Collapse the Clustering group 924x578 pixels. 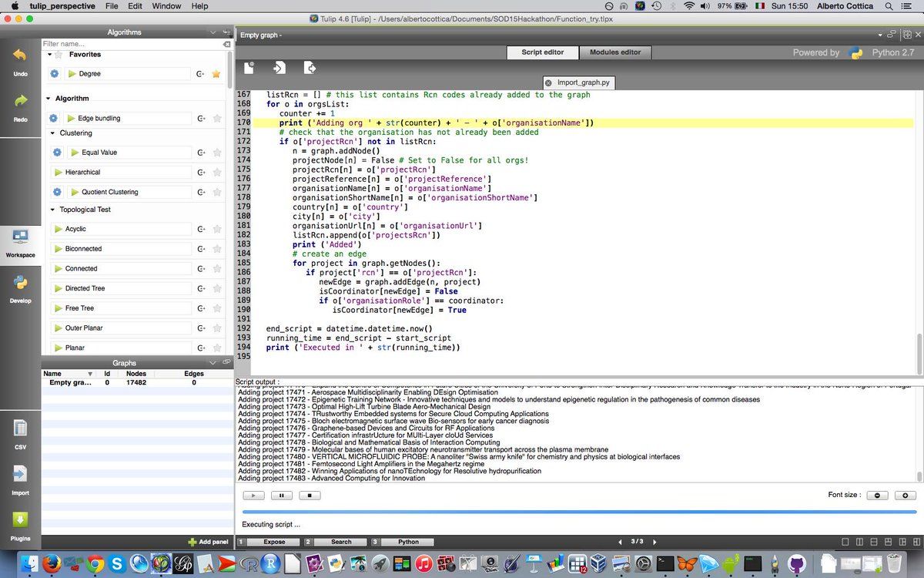point(54,133)
